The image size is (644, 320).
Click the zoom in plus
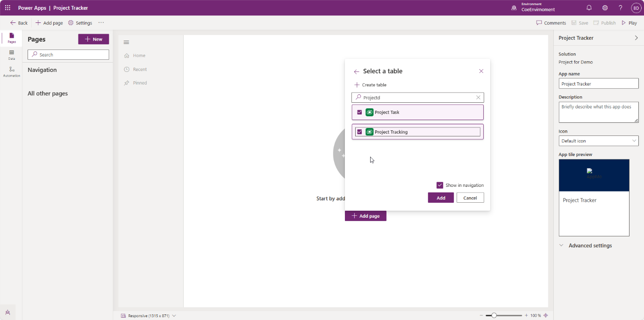(x=526, y=316)
